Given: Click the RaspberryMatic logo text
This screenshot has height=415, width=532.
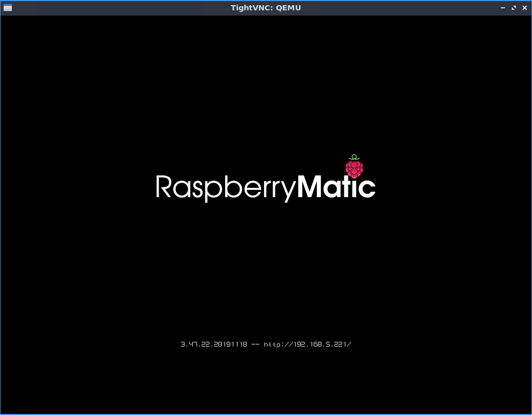Looking at the screenshot, I should click(x=265, y=188).
